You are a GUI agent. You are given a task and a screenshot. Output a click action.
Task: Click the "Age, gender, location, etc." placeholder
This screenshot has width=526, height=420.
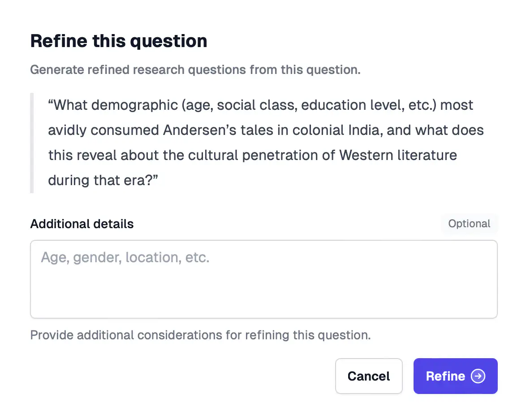(x=125, y=257)
